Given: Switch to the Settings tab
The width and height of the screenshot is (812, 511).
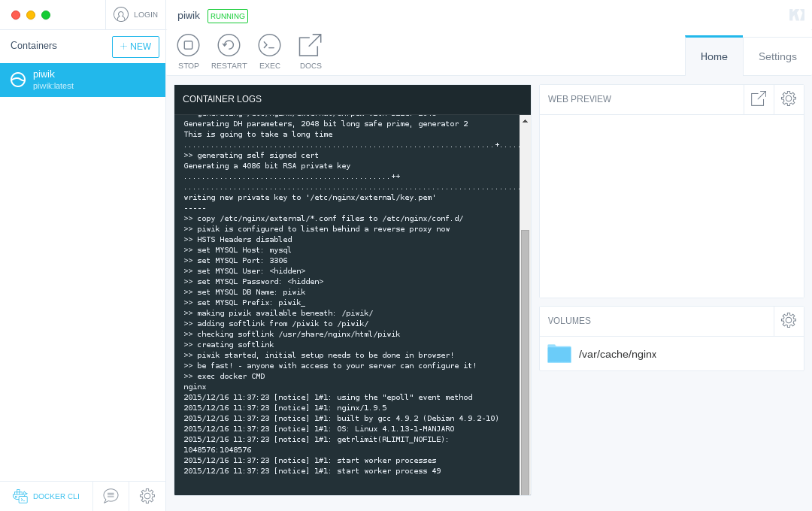Looking at the screenshot, I should [x=777, y=56].
